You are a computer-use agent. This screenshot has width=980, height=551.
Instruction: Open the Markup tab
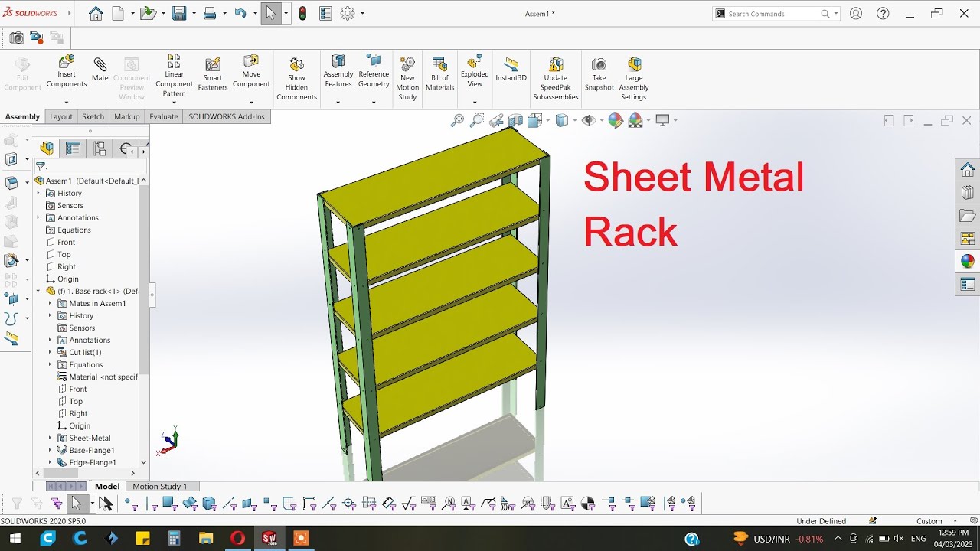(127, 116)
